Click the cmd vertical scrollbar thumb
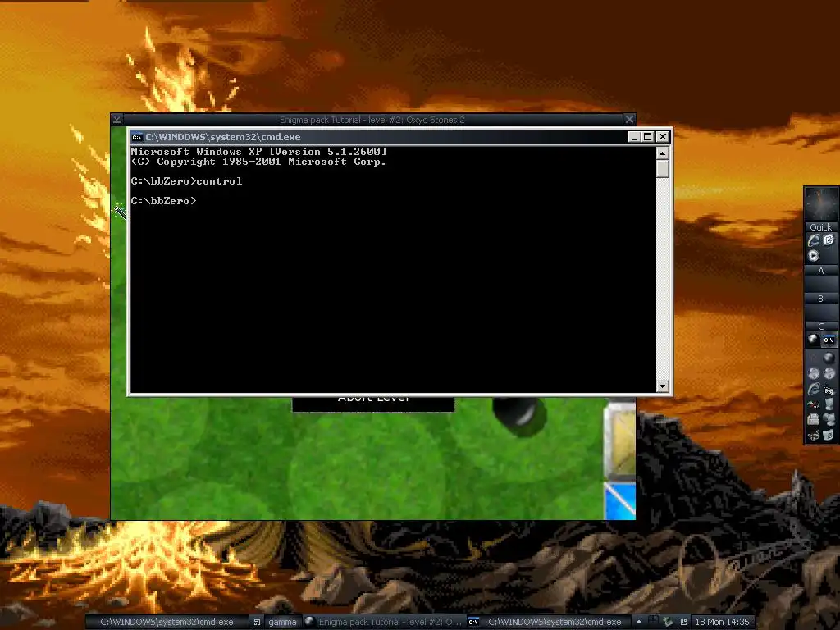840x630 pixels. (x=663, y=169)
